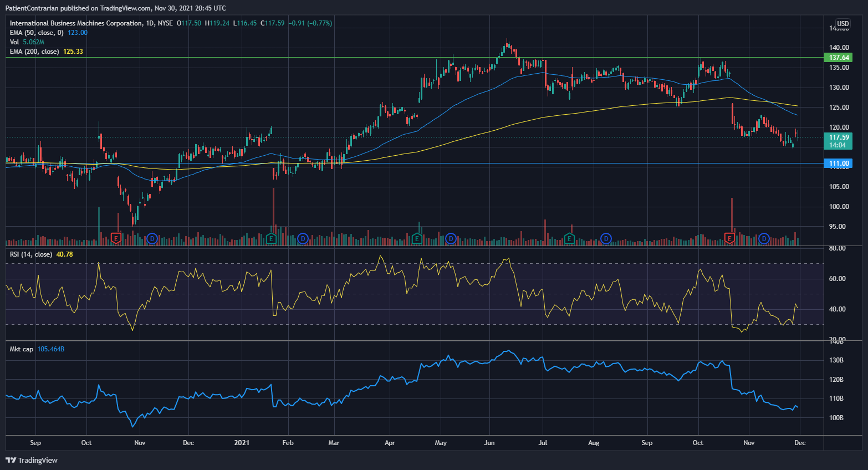Select the RSI (14, close) legend
Viewport: 868px width, 470px height.
point(31,254)
